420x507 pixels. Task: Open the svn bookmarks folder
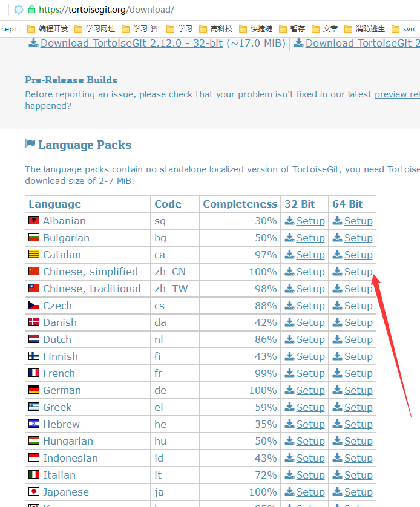tap(403, 29)
